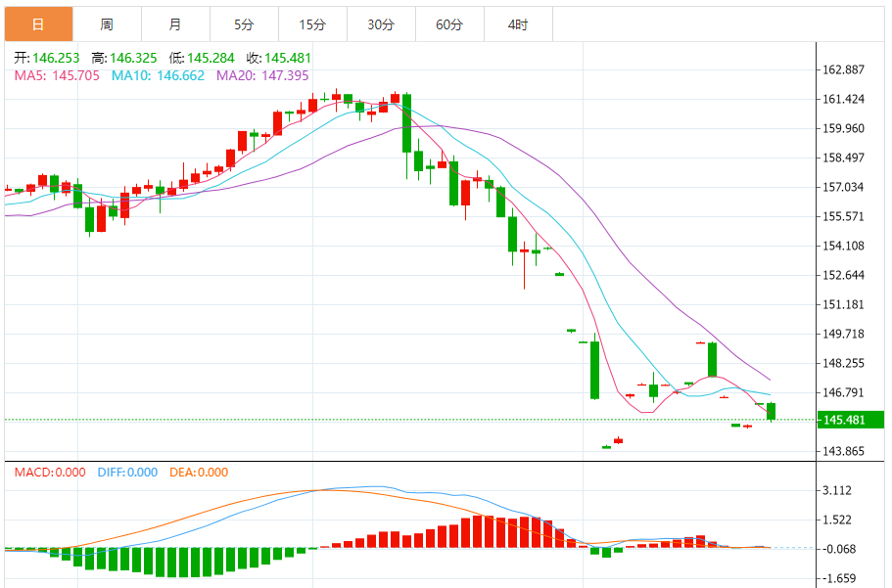Click the close price 145.481

pos(288,58)
